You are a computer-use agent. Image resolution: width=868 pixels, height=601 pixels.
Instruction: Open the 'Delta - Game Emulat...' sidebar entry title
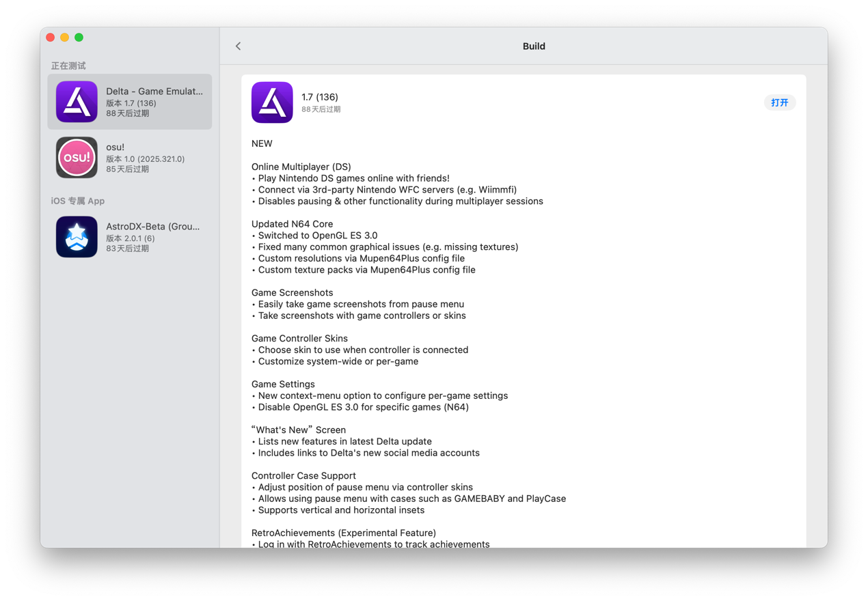click(x=154, y=91)
